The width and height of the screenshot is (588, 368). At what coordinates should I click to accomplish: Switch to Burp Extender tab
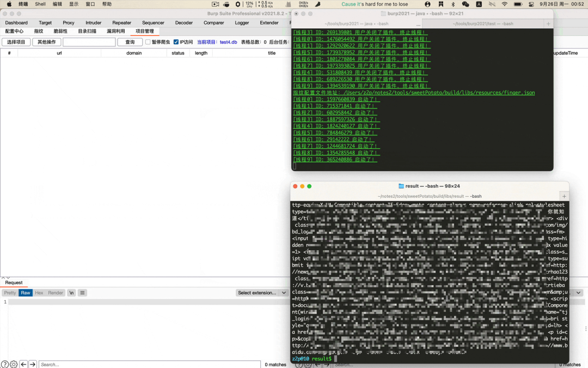point(269,22)
